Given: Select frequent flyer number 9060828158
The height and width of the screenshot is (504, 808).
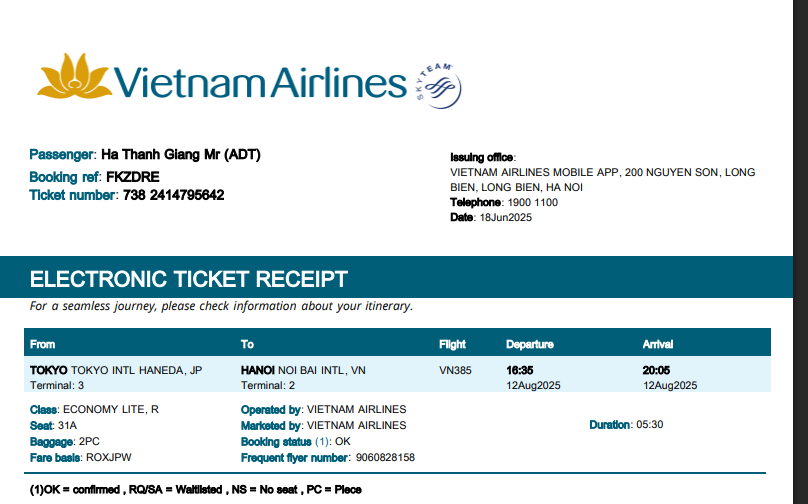Looking at the screenshot, I should pyautogui.click(x=385, y=457).
